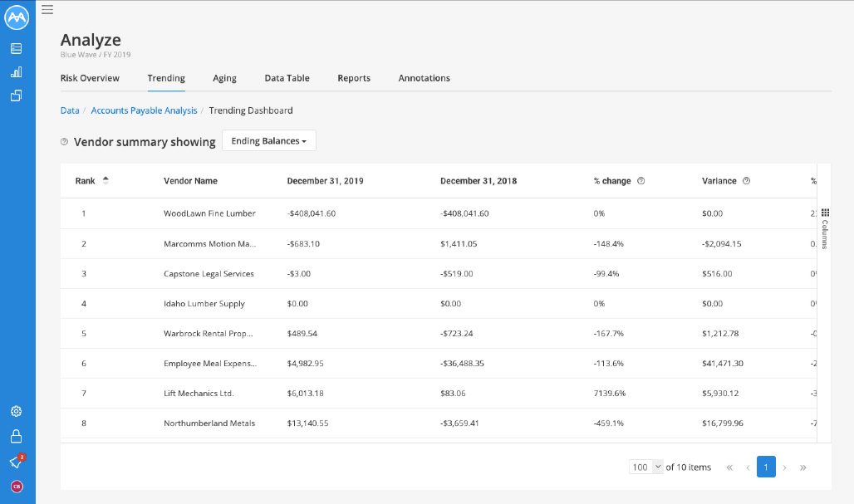Sort table by Rank arrow
Image resolution: width=854 pixels, height=504 pixels.
(106, 181)
